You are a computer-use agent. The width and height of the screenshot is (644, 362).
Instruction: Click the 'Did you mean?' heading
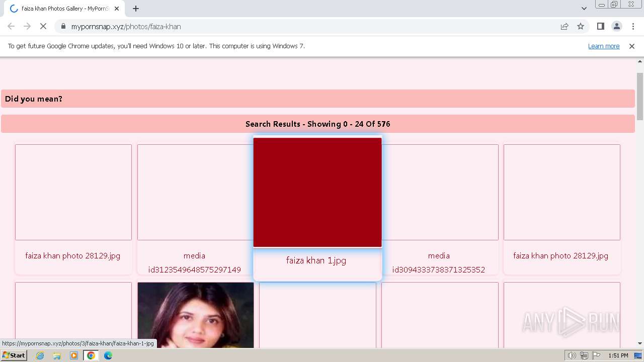point(34,99)
